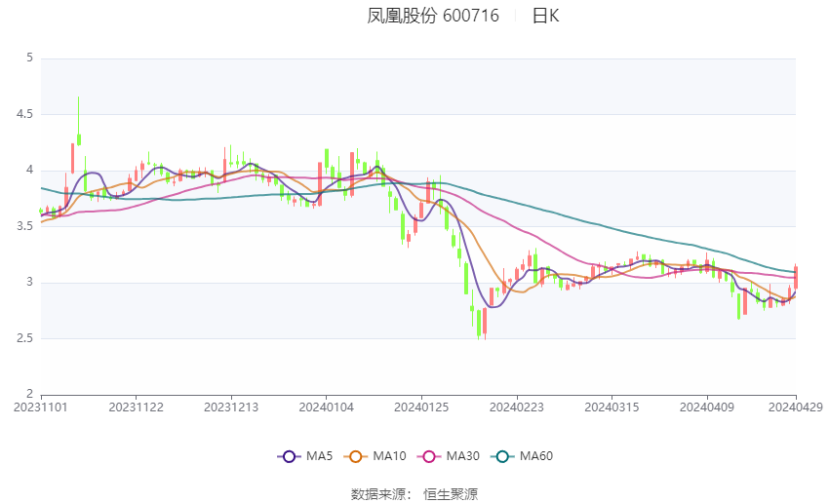Toggle MA5 line via its purple legend marker
This screenshot has width=829, height=504.
[x=289, y=455]
